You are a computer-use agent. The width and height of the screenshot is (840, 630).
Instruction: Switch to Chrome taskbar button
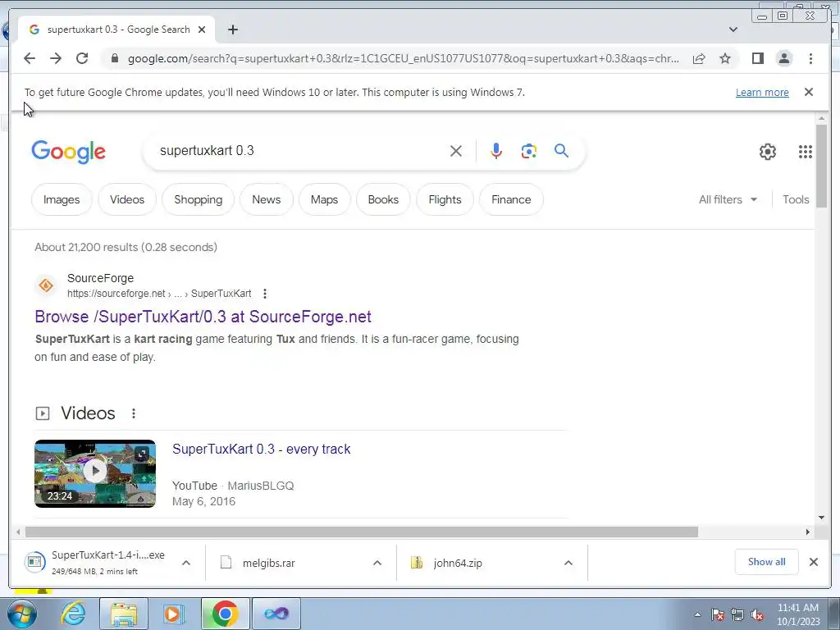(x=225, y=614)
